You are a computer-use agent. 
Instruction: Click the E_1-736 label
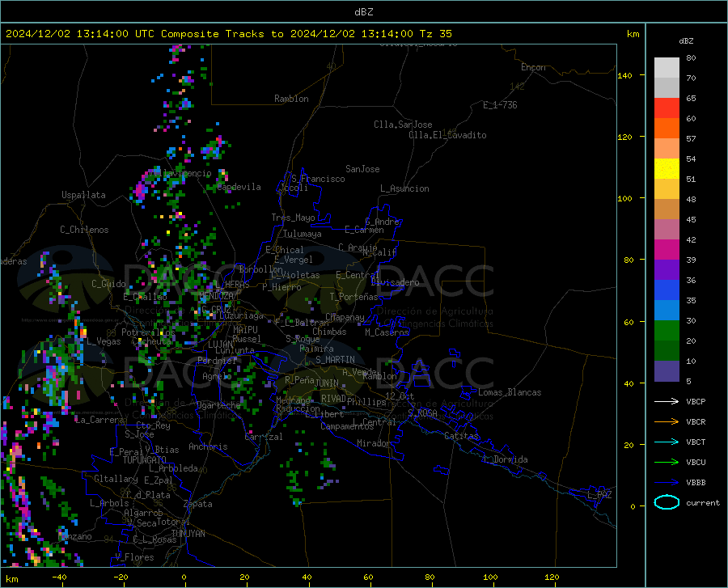(x=500, y=105)
